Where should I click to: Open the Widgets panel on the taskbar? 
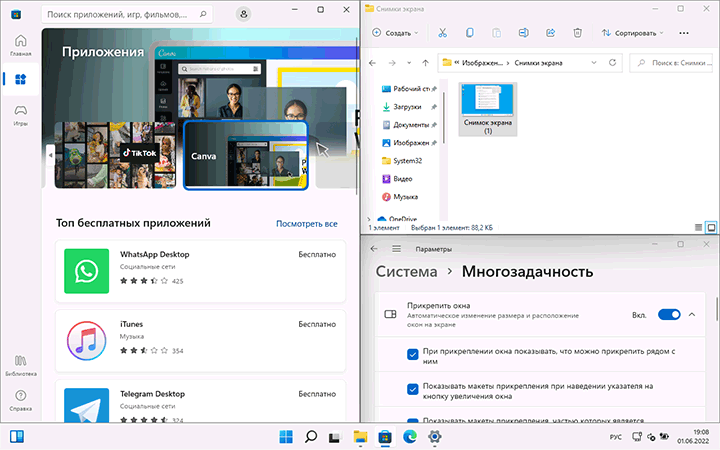pos(17,436)
